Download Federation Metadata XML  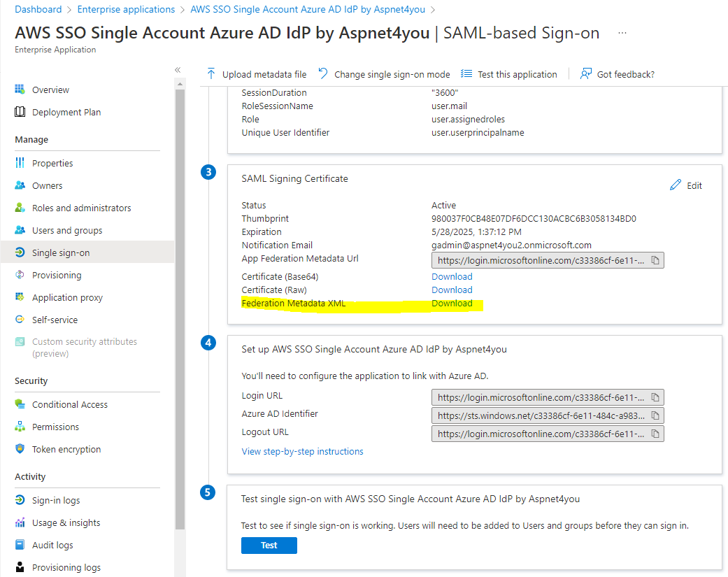point(452,303)
